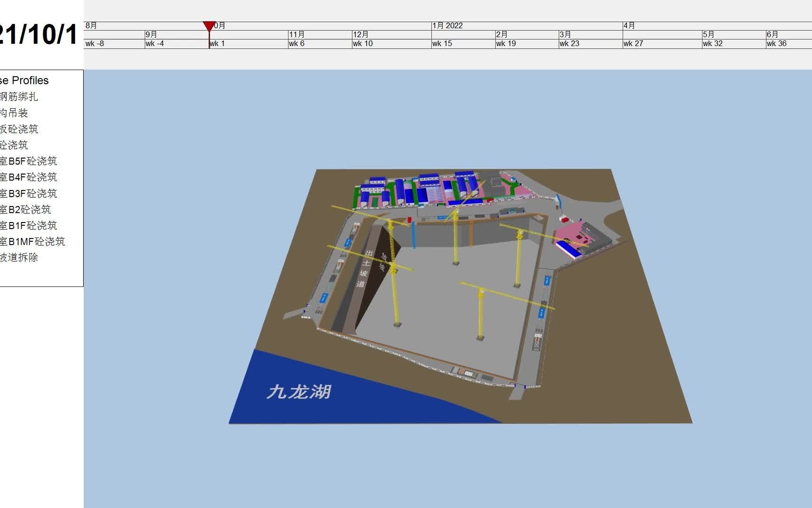Select the B1MF砼浇筑 profile
This screenshot has width=812, height=508.
(x=32, y=242)
